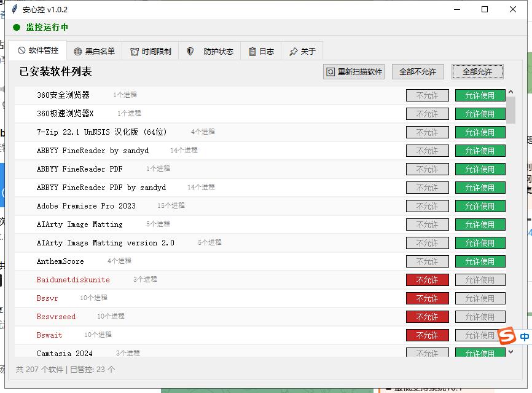Click the 全部不允许 button

pos(418,72)
